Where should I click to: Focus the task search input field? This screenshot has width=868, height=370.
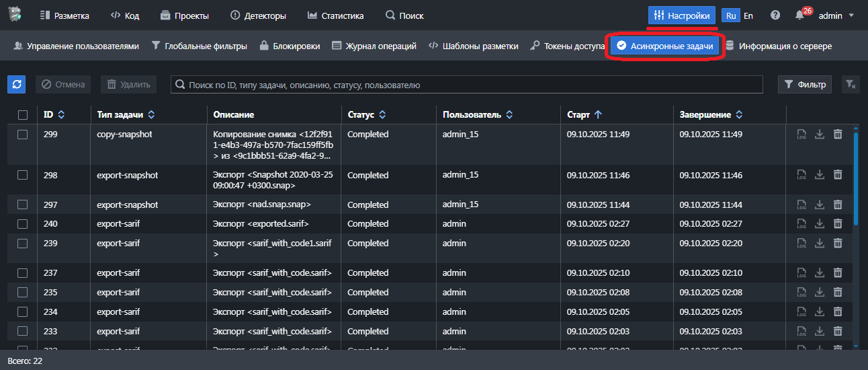tap(467, 85)
